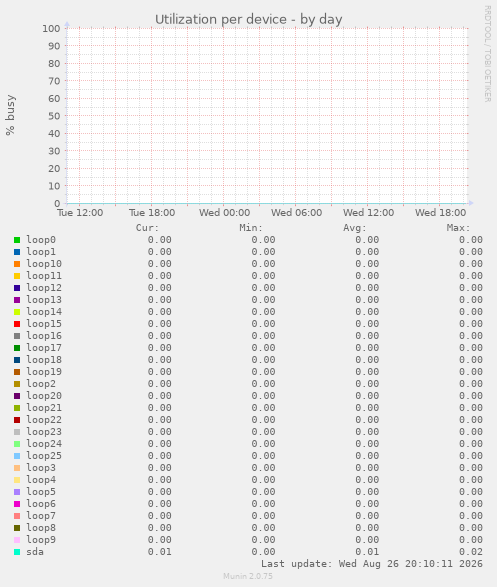497x587 pixels.
Task: Click the Wed 12:00 time axis label
Action: click(369, 213)
